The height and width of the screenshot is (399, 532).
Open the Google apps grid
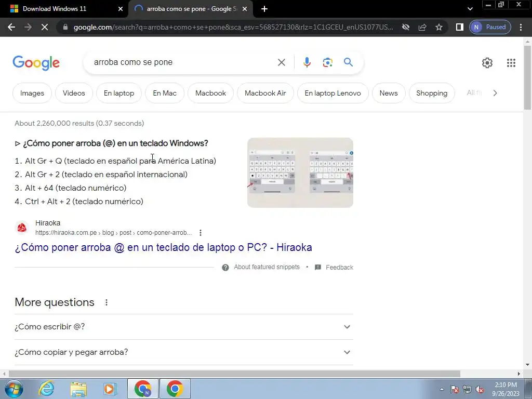pos(511,63)
